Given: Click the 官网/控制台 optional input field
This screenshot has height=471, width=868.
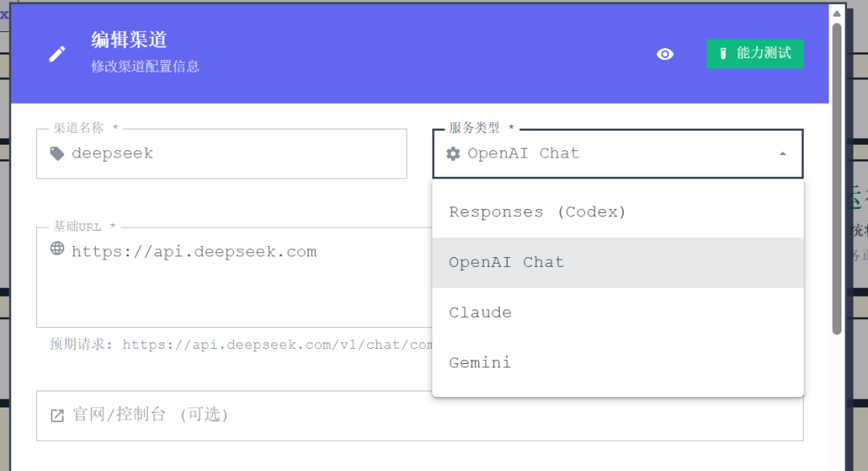Looking at the screenshot, I should click(x=420, y=416).
